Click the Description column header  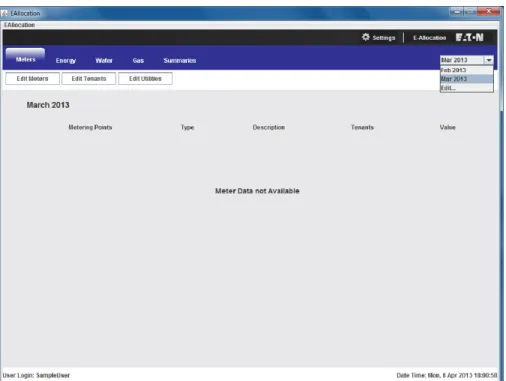click(x=269, y=127)
